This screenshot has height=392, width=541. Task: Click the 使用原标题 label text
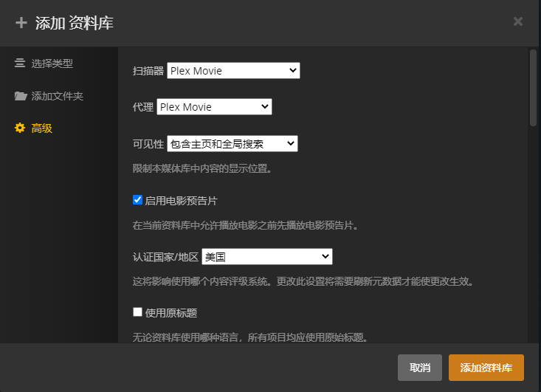(x=171, y=313)
